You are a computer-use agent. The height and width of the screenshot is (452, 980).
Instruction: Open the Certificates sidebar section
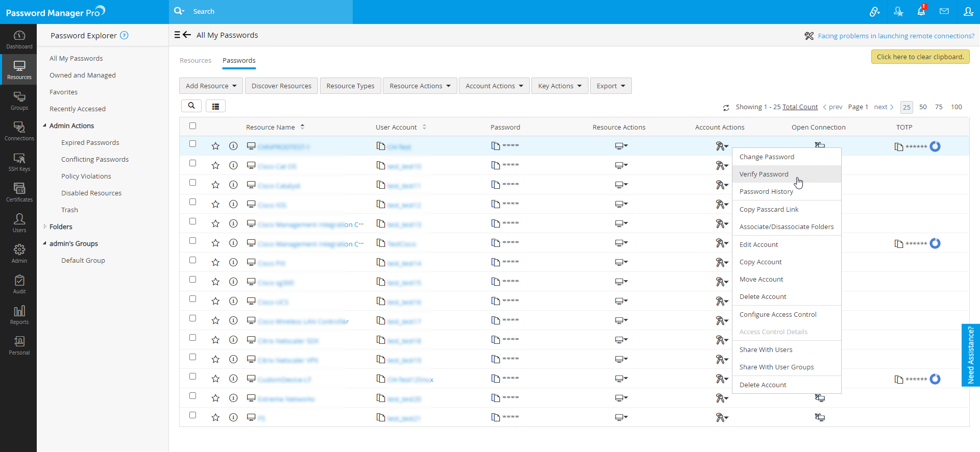coord(19,192)
